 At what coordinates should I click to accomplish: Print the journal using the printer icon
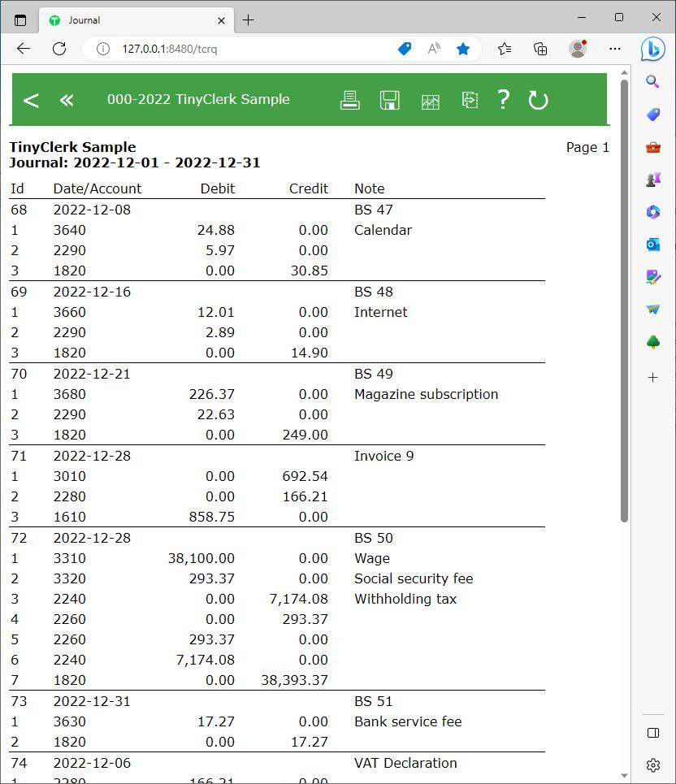(x=350, y=100)
